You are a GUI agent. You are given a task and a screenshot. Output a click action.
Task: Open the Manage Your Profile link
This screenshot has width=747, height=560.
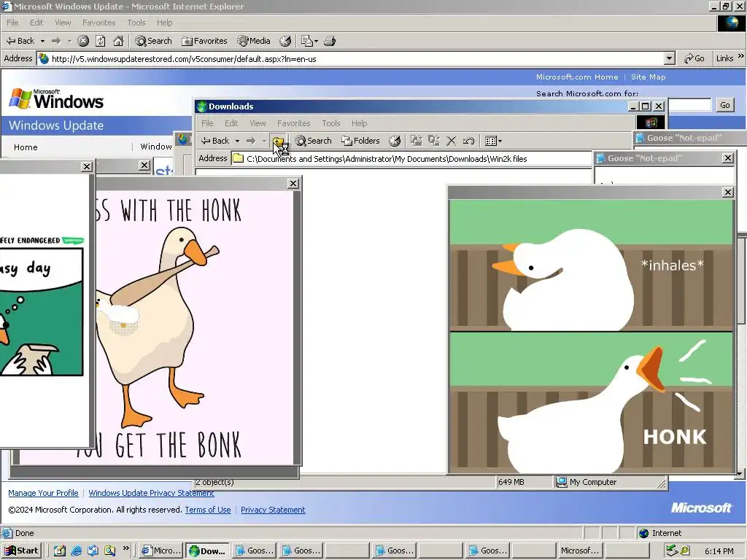pos(43,493)
